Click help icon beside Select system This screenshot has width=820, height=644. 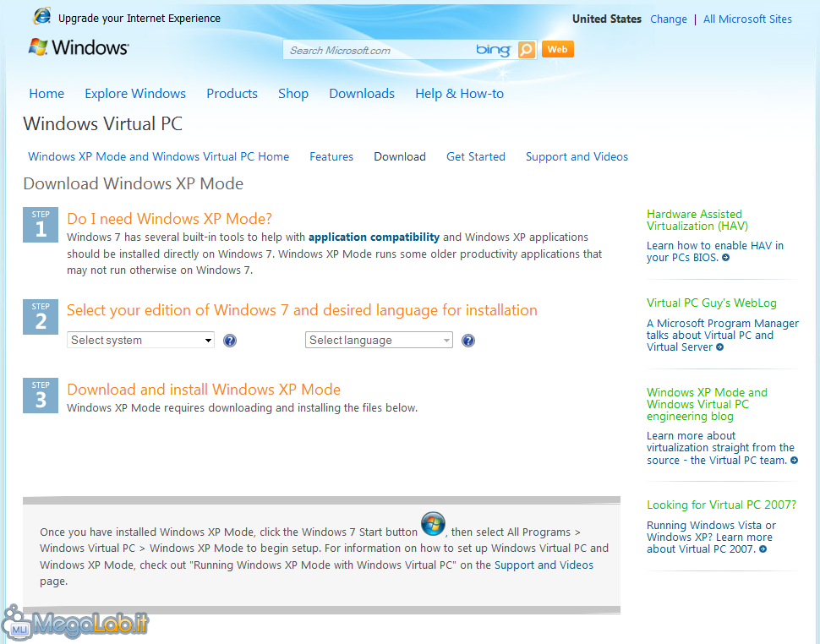coord(230,341)
